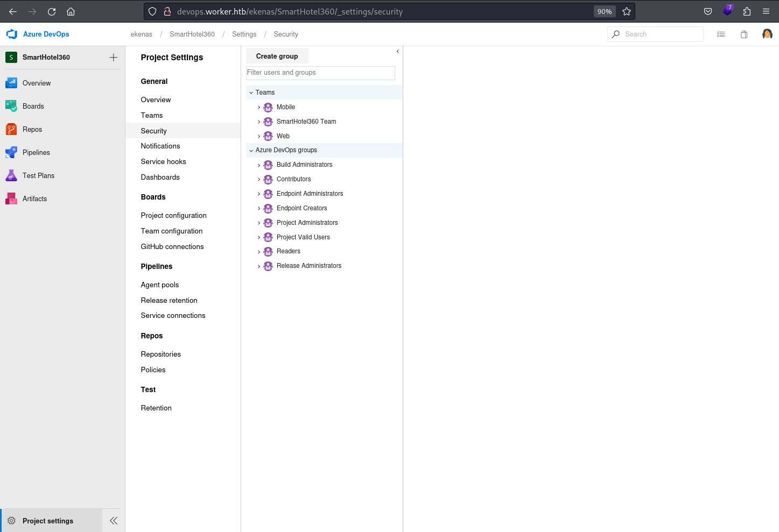The image size is (779, 532).
Task: Collapse the left navigation with double-chevron icon
Action: [114, 521]
